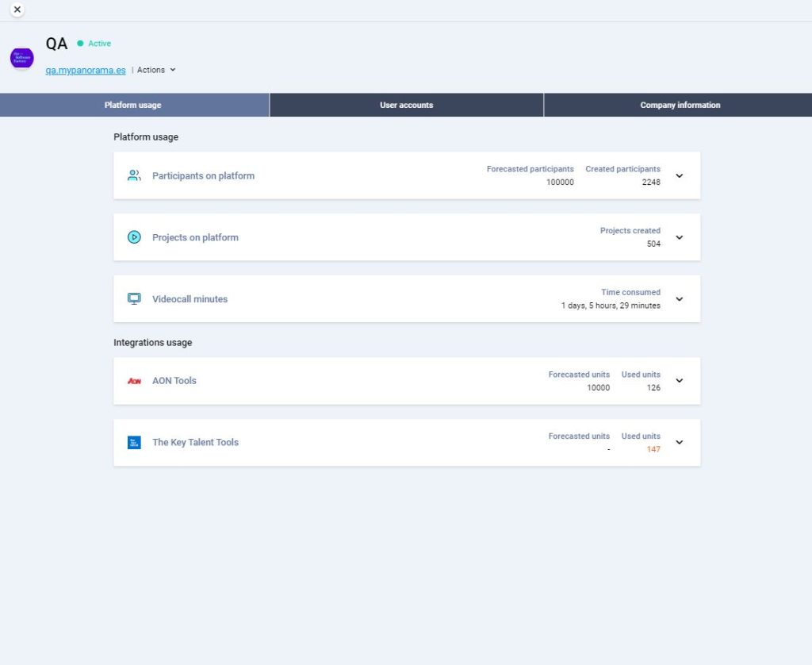The height and width of the screenshot is (665, 812).
Task: Expand The Key Talent Tools row
Action: [x=679, y=443]
